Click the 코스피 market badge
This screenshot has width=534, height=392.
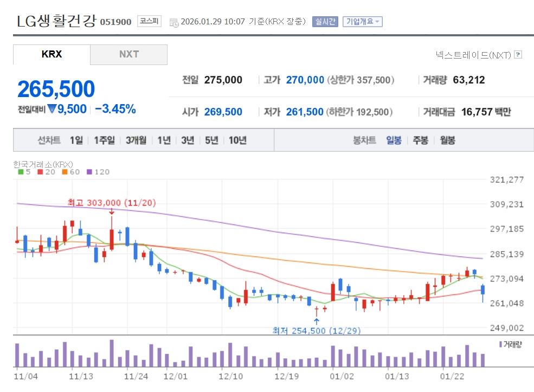pyautogui.click(x=149, y=21)
